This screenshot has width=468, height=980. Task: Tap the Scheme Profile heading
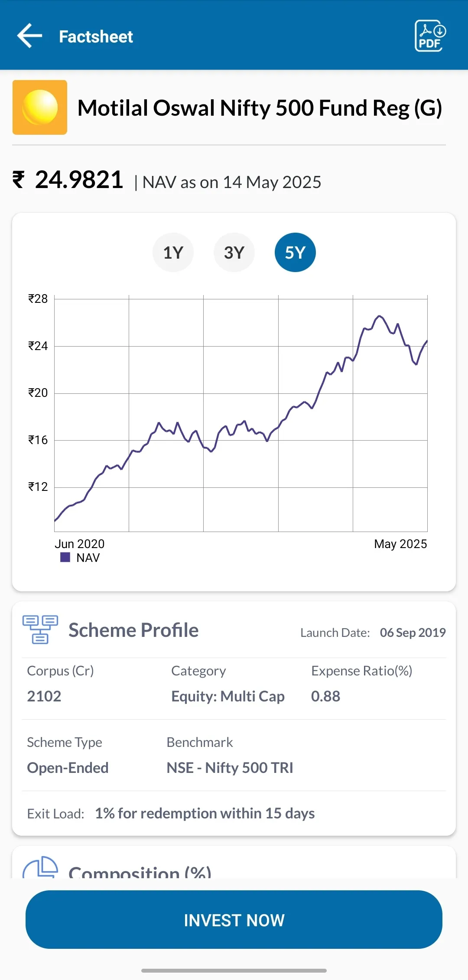click(x=133, y=630)
